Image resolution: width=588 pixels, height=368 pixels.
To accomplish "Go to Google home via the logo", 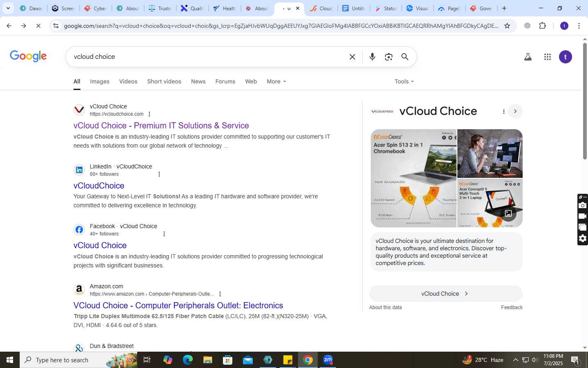I will (x=28, y=56).
